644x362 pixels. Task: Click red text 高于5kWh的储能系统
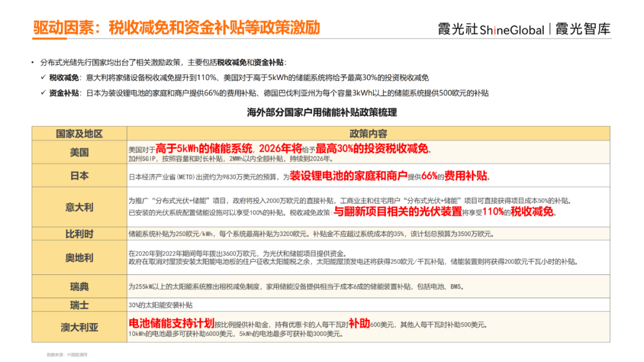[204, 148]
